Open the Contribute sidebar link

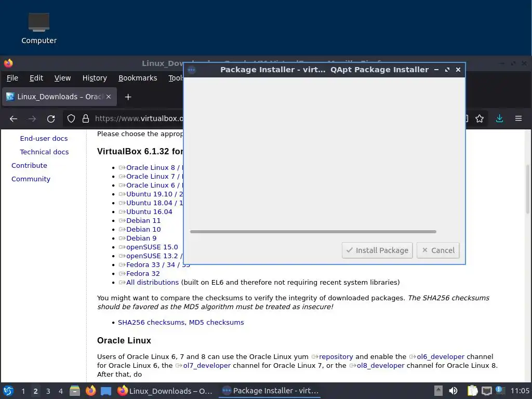point(29,166)
